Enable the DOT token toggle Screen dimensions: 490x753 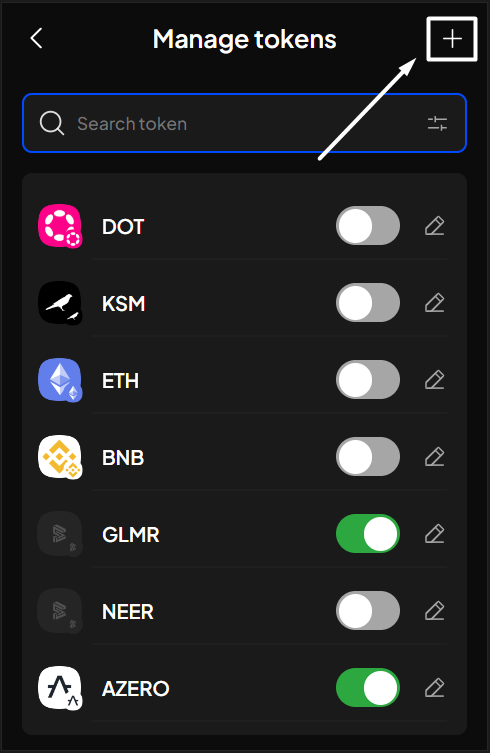coord(368,226)
